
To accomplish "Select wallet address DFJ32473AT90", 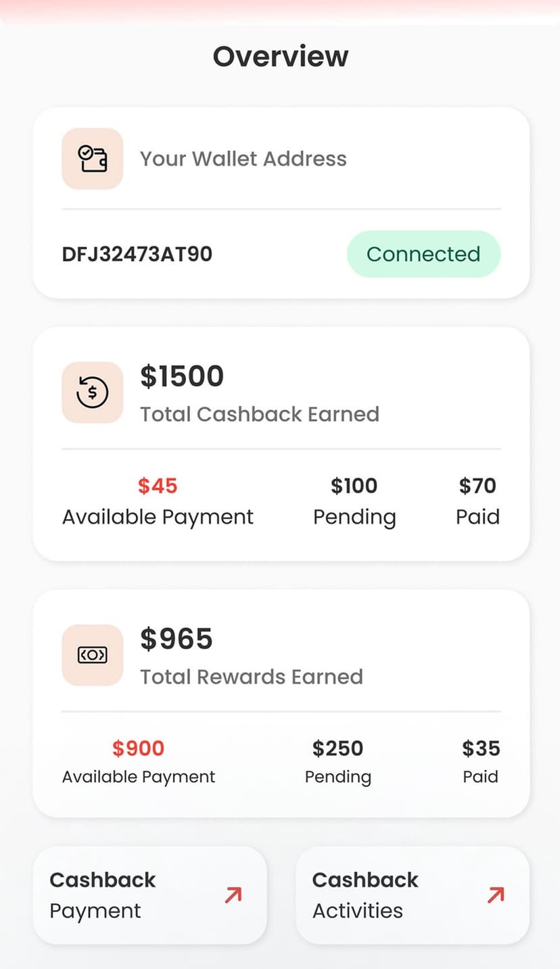I will tap(137, 254).
